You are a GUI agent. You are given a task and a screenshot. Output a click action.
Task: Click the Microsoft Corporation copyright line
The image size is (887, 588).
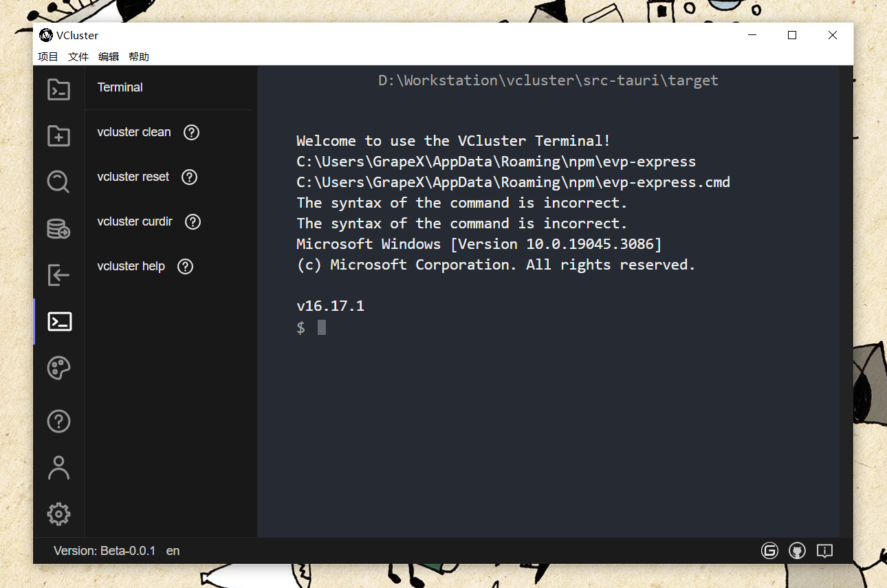tap(496, 265)
